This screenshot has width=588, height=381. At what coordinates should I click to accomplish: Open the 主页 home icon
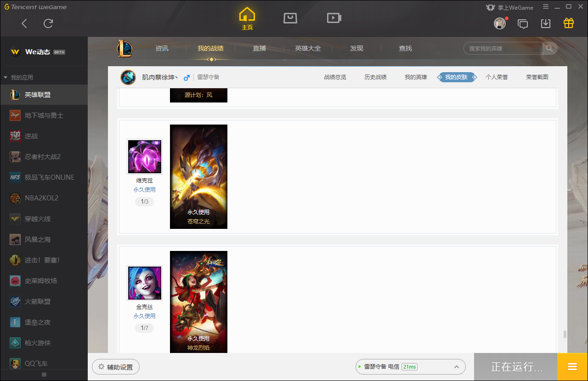247,19
